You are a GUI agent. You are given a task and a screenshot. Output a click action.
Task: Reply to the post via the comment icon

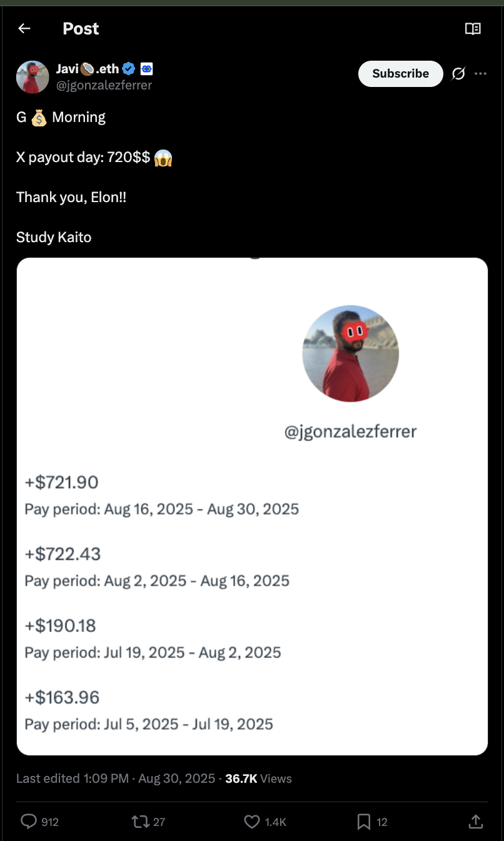[x=29, y=821]
